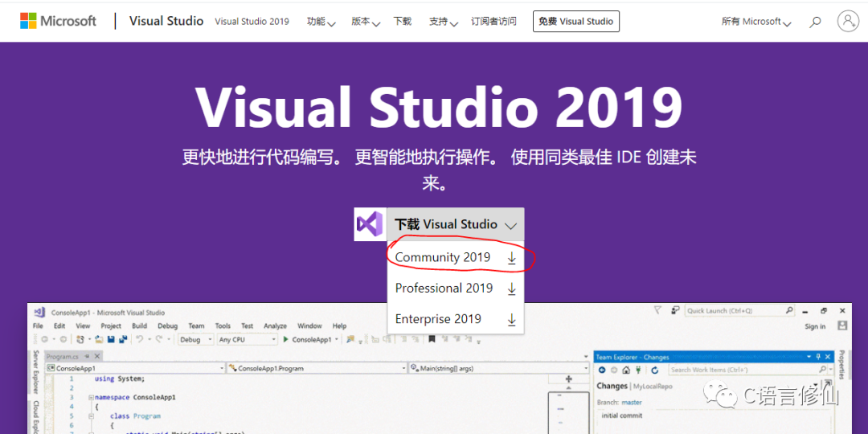Open the Properties side tab
The height and width of the screenshot is (434, 868).
841,365
